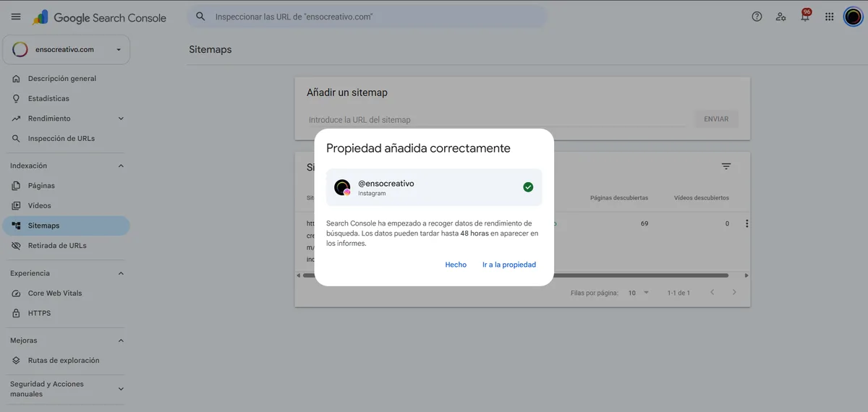Click the Rendimiento trend arrow icon
Viewport: 868px width, 412px height.
tap(16, 119)
